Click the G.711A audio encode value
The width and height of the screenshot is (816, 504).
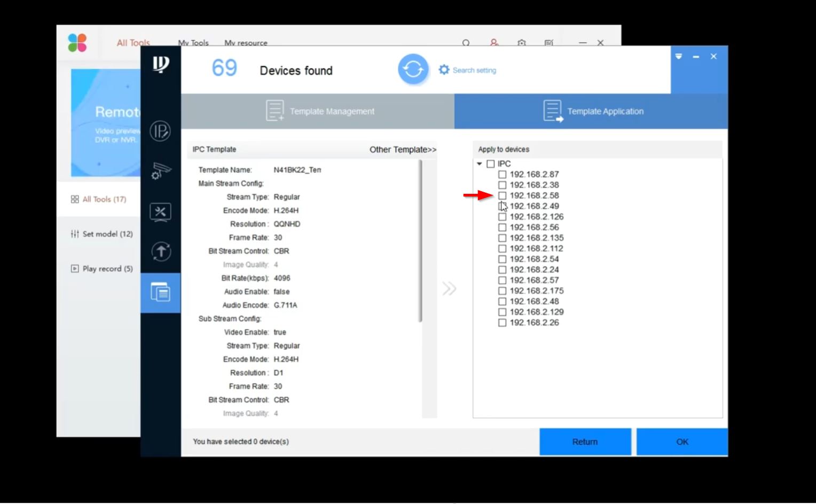coord(285,305)
